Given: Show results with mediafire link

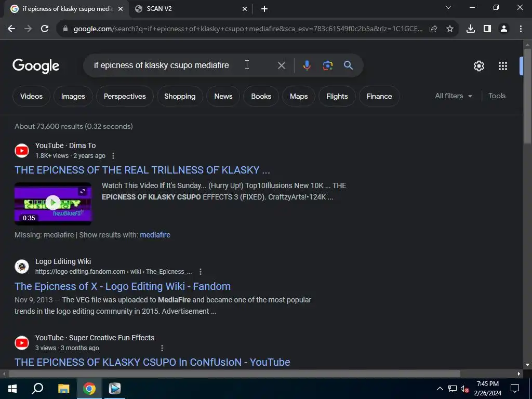Looking at the screenshot, I should 155,235.
